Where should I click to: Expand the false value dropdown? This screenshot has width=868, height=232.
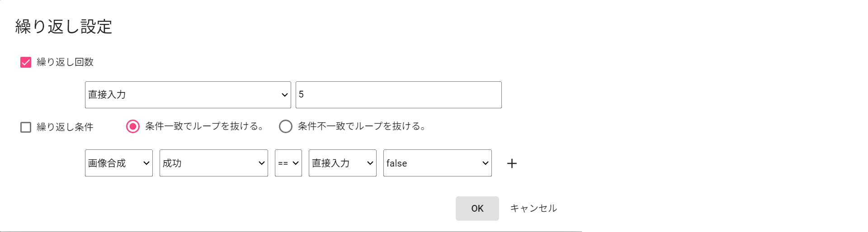437,163
